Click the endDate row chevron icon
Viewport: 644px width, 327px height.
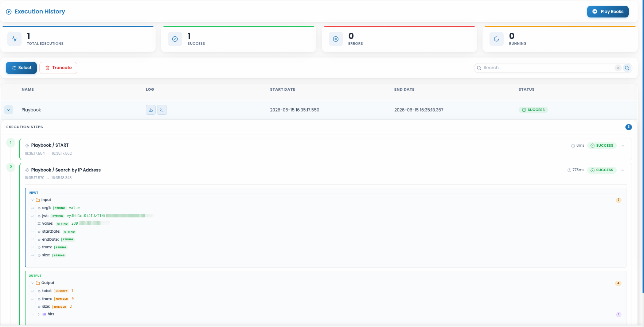click(39, 240)
